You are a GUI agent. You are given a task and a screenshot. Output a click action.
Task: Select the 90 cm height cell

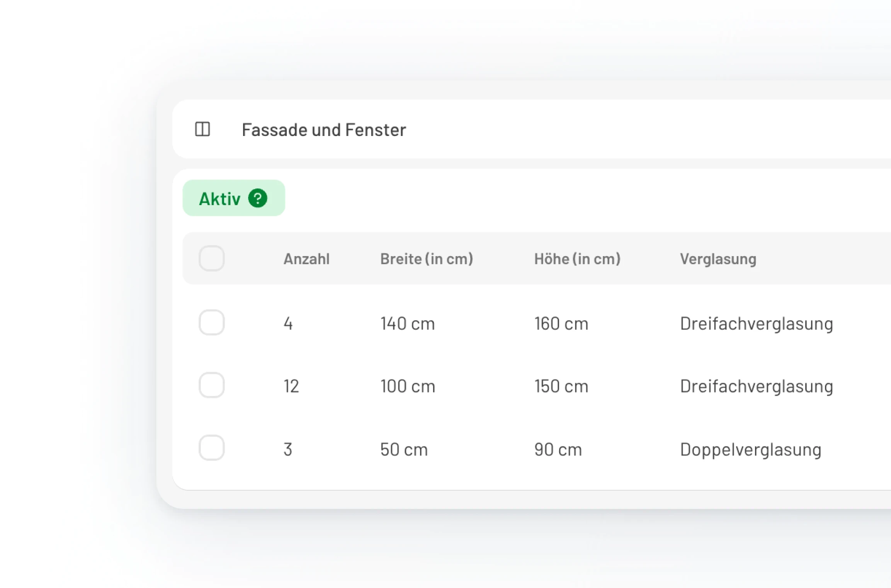(558, 450)
